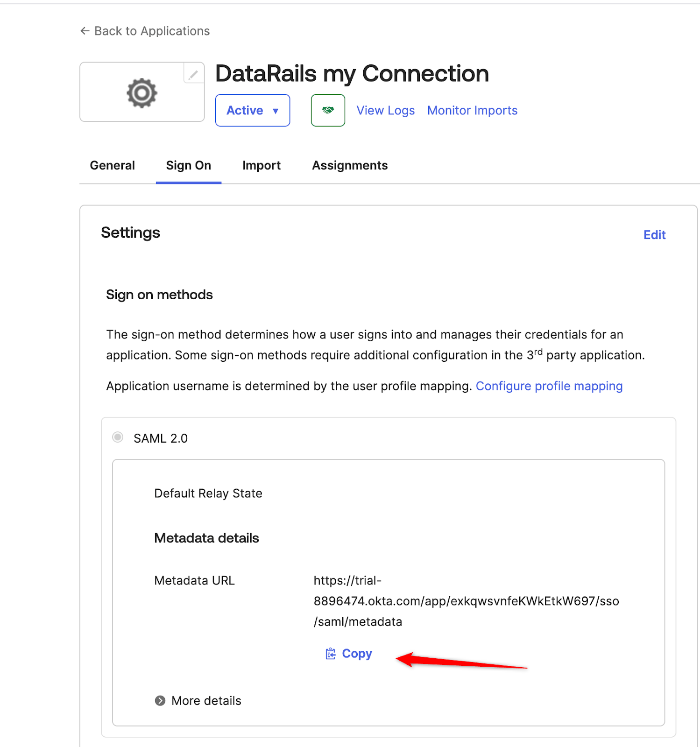Click the Settings panel heading

click(130, 233)
